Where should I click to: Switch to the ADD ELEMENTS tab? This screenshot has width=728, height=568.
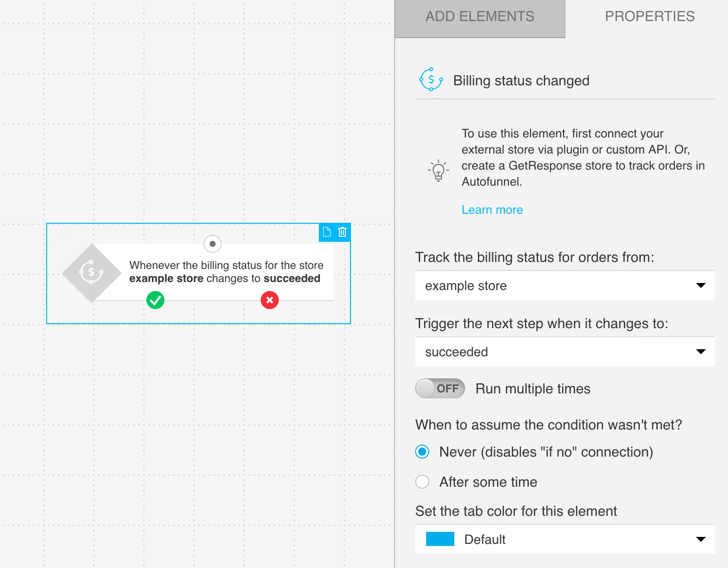[480, 18]
